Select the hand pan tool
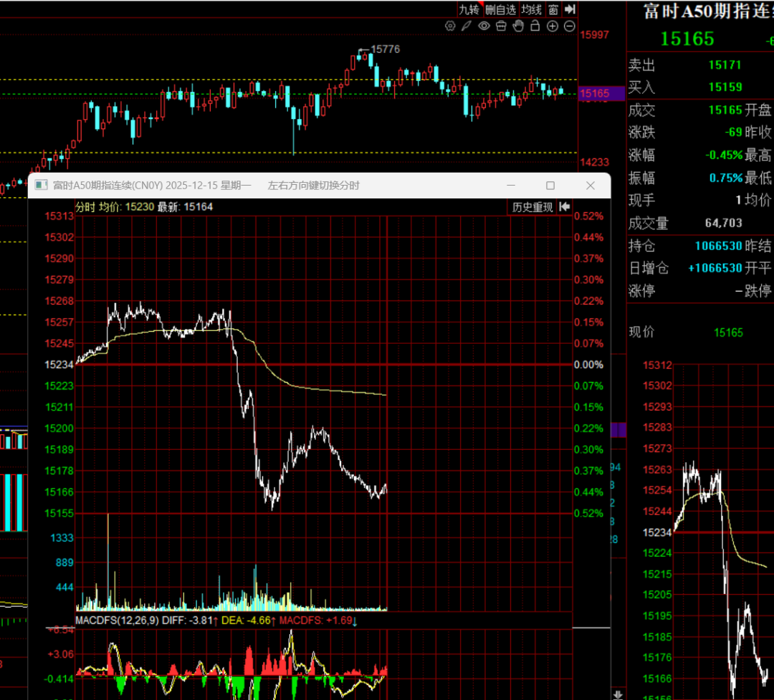The image size is (774, 700). click(518, 27)
